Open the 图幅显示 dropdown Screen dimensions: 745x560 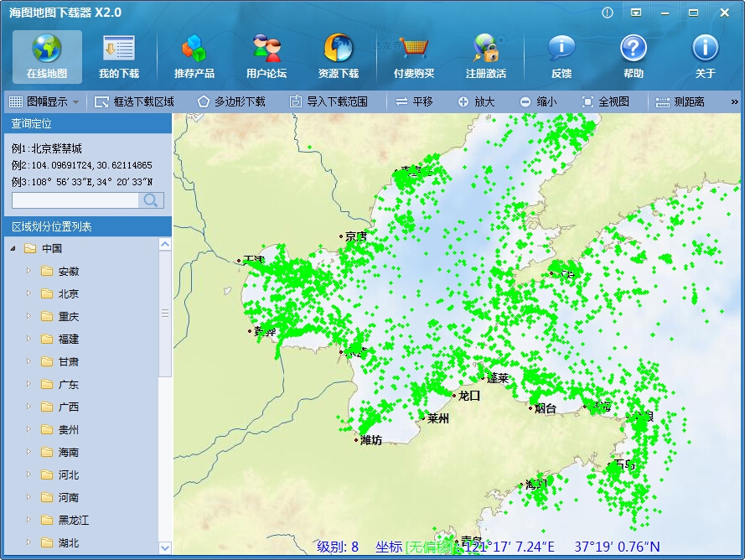coord(44,101)
